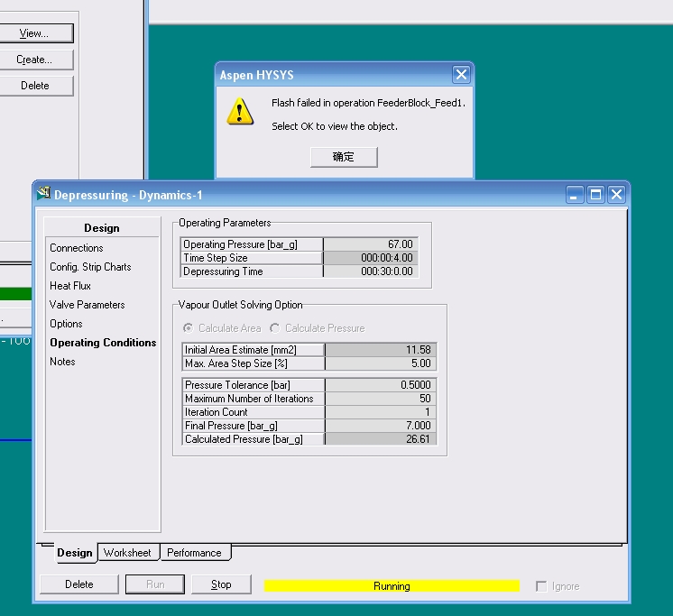This screenshot has width=673, height=616.
Task: Open the Valve Parameters page
Action: [88, 305]
